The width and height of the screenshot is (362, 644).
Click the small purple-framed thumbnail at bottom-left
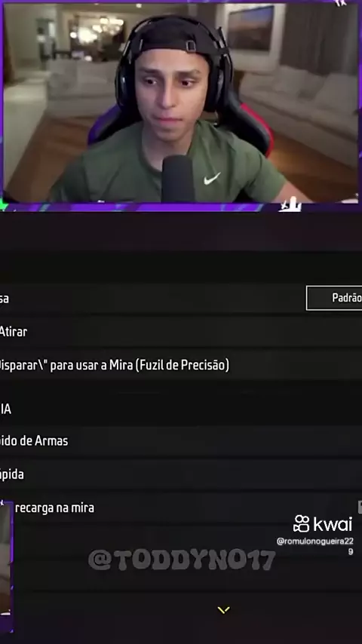click(6, 567)
